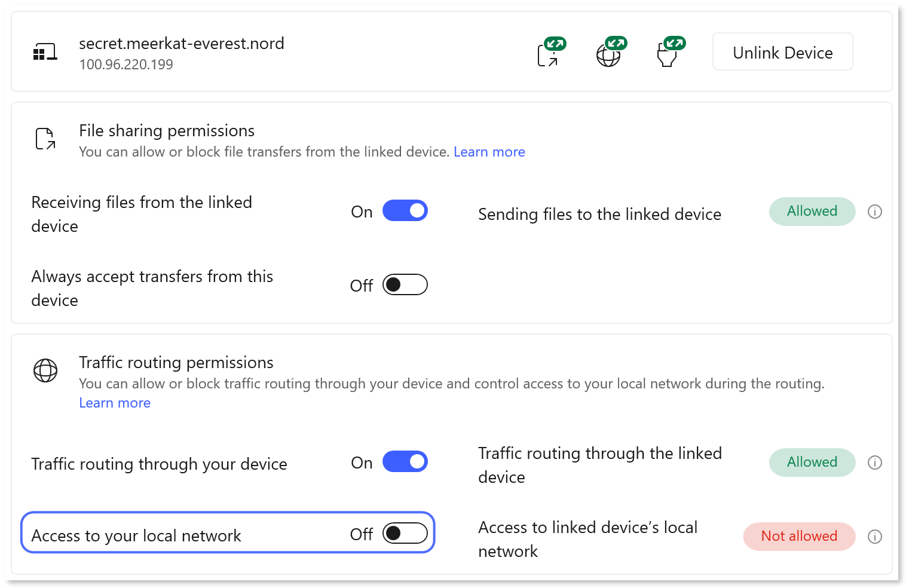Click the File sharing permissions section icon
This screenshot has height=588, width=906.
click(45, 139)
